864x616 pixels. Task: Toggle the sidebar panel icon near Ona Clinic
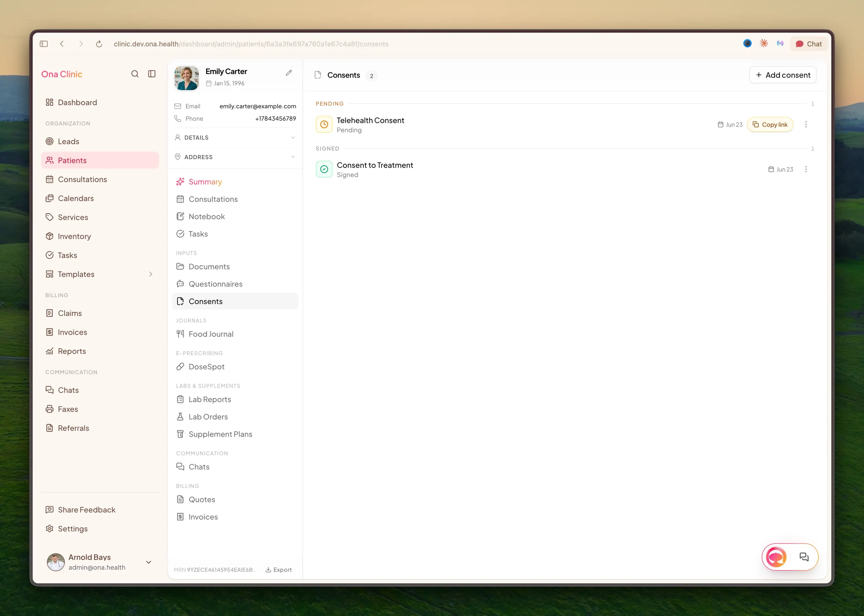coord(152,74)
